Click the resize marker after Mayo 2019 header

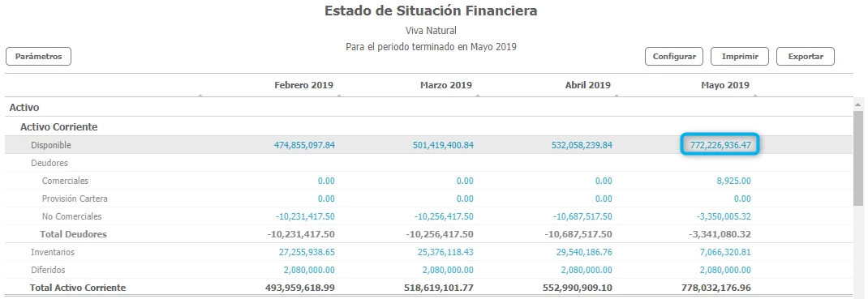tap(755, 96)
